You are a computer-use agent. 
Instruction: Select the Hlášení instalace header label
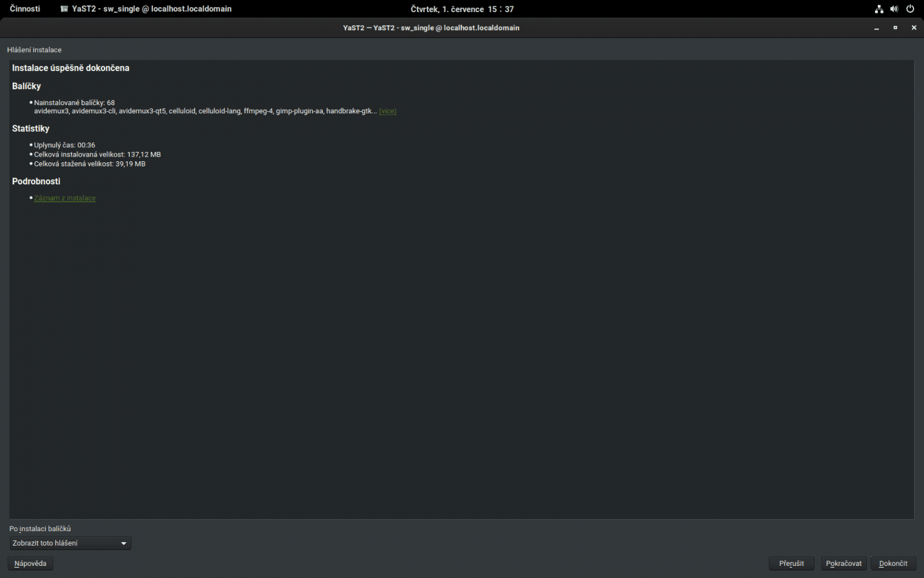(34, 50)
